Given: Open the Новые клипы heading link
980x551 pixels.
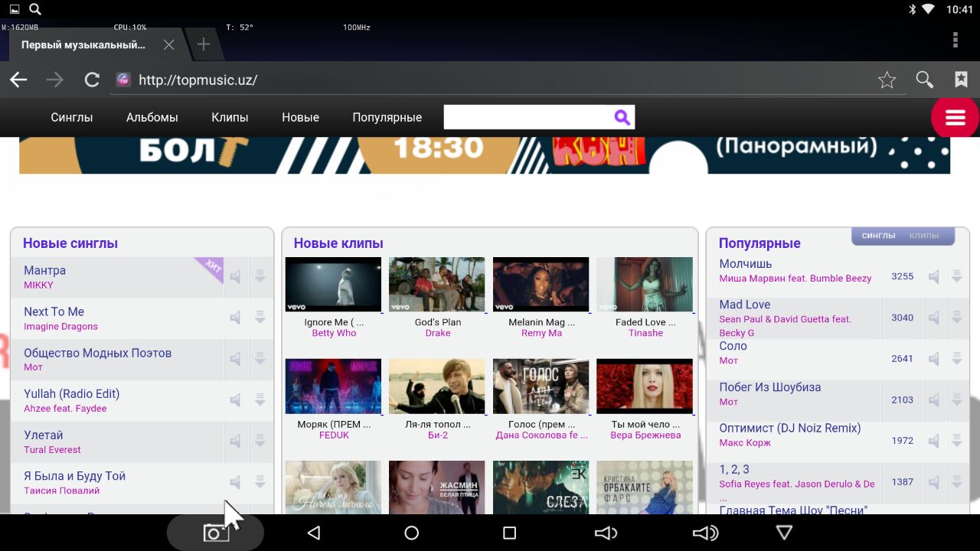Looking at the screenshot, I should pyautogui.click(x=338, y=243).
